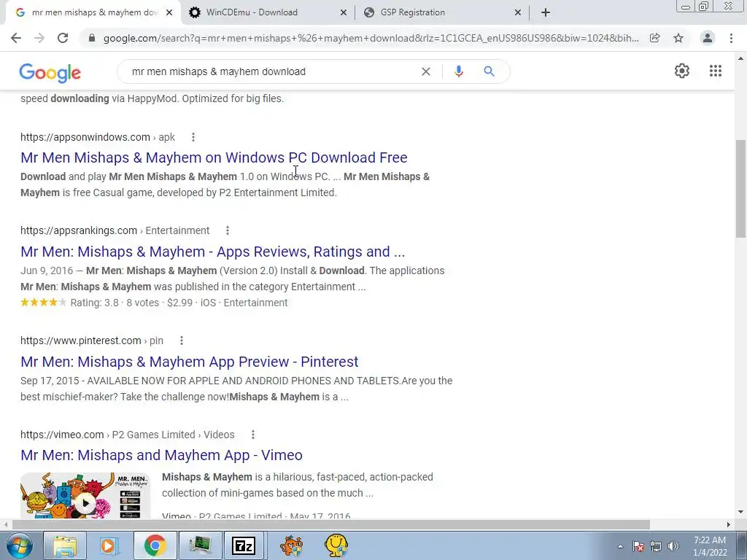Image resolution: width=747 pixels, height=560 pixels.
Task: Open the Google apps grid
Action: click(x=716, y=71)
